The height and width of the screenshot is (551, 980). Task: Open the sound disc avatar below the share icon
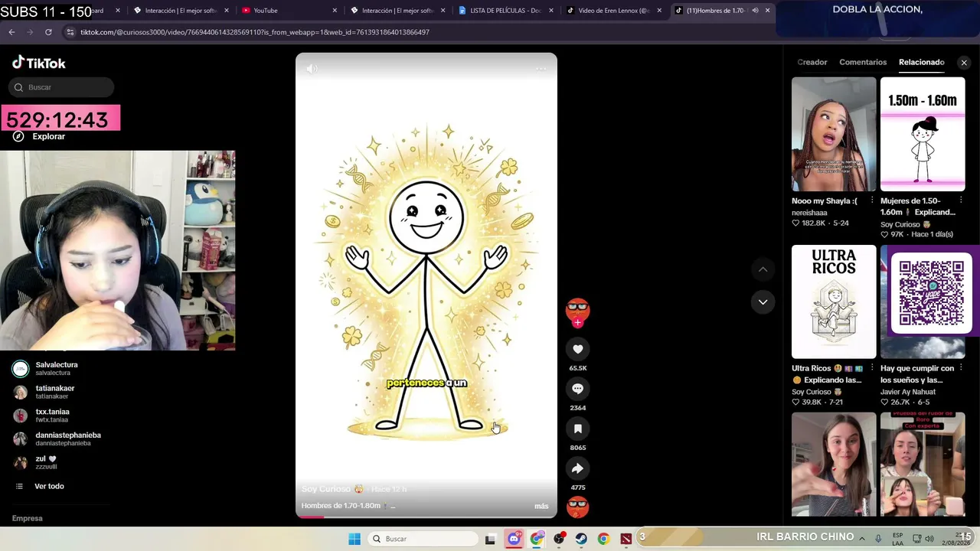(578, 507)
